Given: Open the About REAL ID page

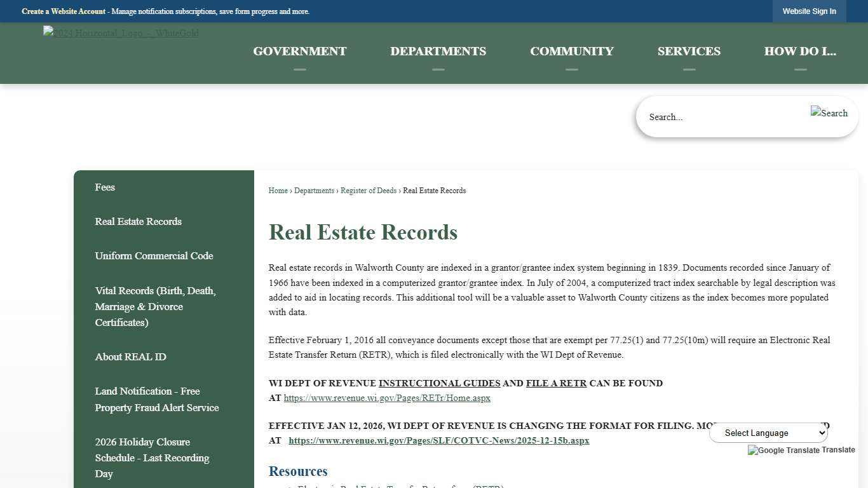Looking at the screenshot, I should (x=130, y=356).
